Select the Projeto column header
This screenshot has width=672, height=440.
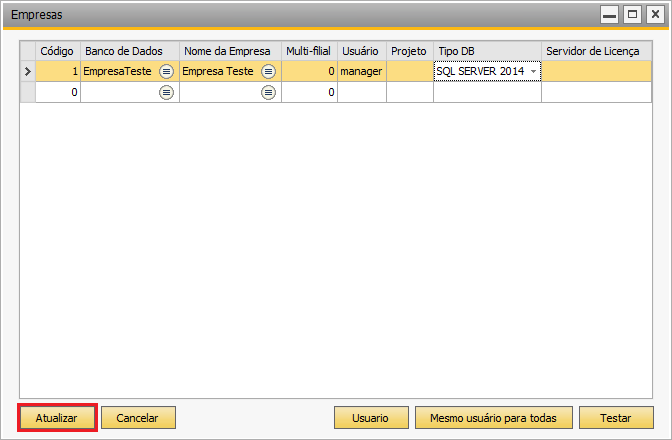410,51
